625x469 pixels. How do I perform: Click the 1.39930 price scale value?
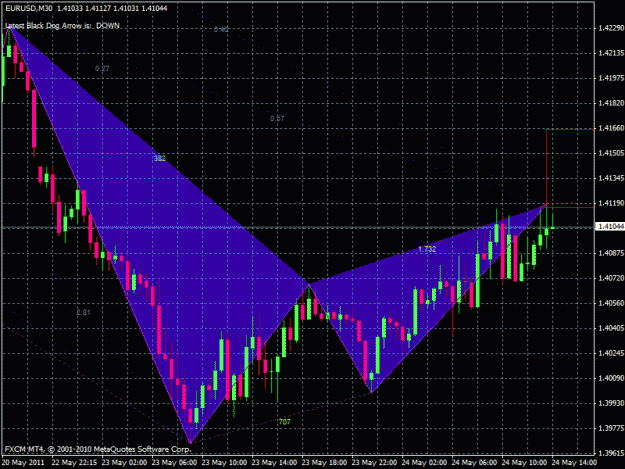coord(611,403)
